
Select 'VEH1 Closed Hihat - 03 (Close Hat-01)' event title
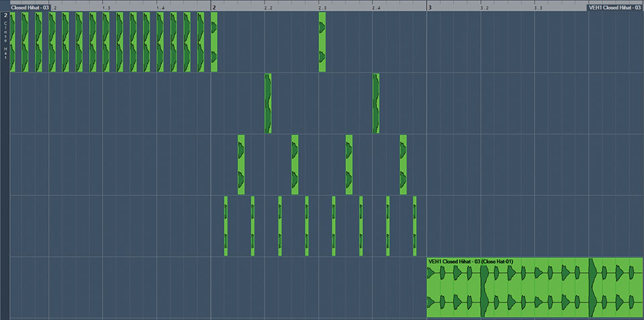471,261
